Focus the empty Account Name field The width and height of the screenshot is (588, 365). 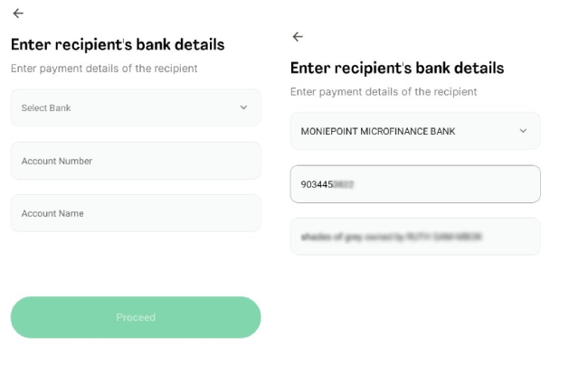click(136, 213)
